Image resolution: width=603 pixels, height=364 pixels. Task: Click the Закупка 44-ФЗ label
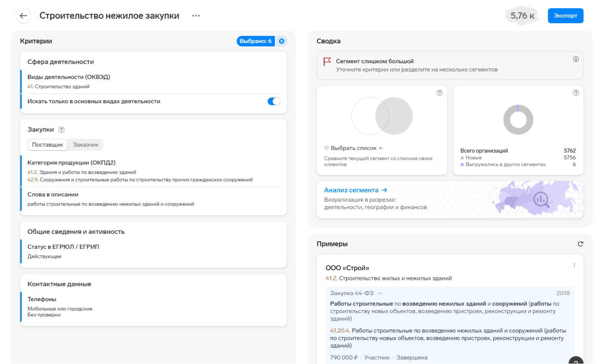pos(352,293)
